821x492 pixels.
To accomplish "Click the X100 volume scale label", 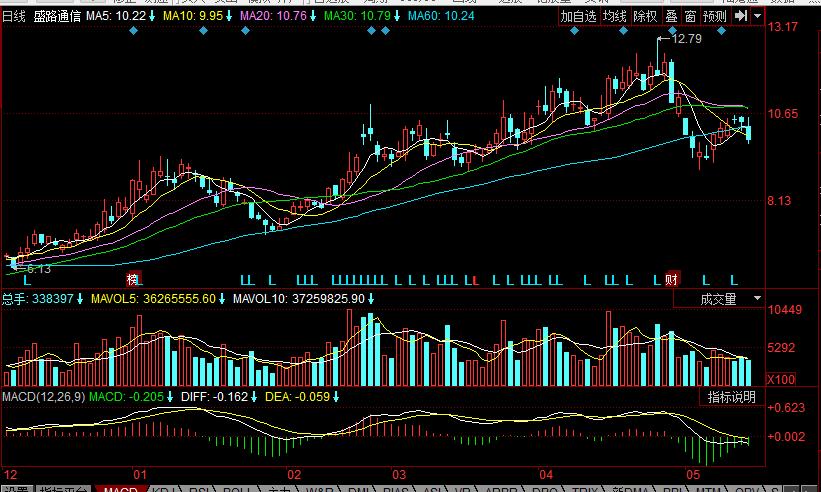I will [x=780, y=379].
